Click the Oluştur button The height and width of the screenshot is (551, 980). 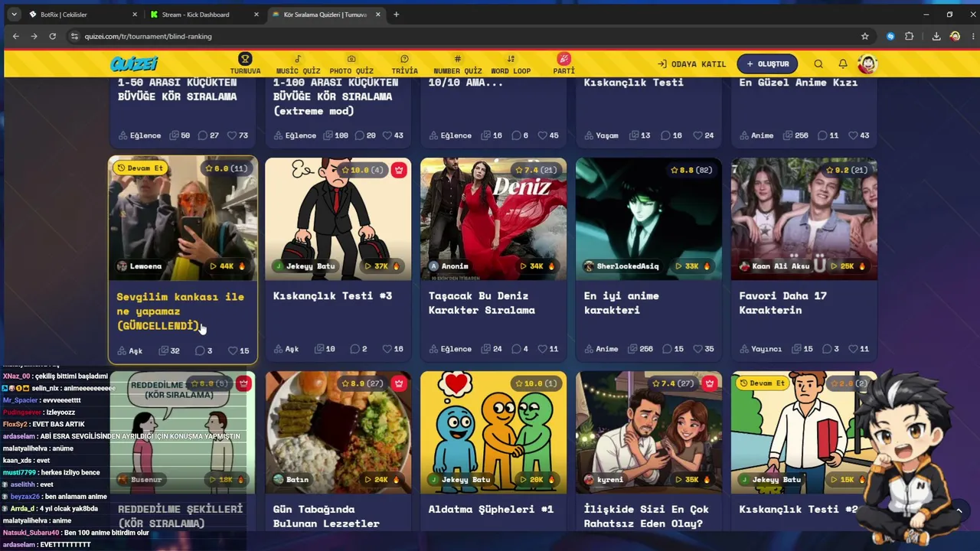tap(767, 64)
